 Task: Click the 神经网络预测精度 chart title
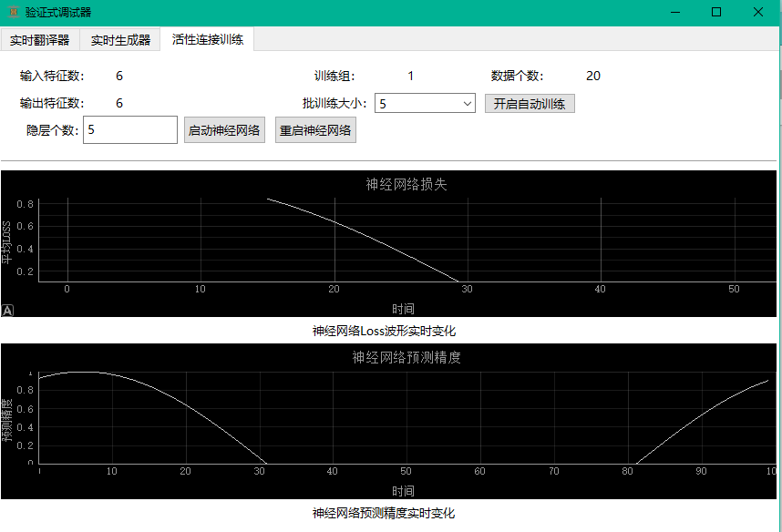coord(406,358)
